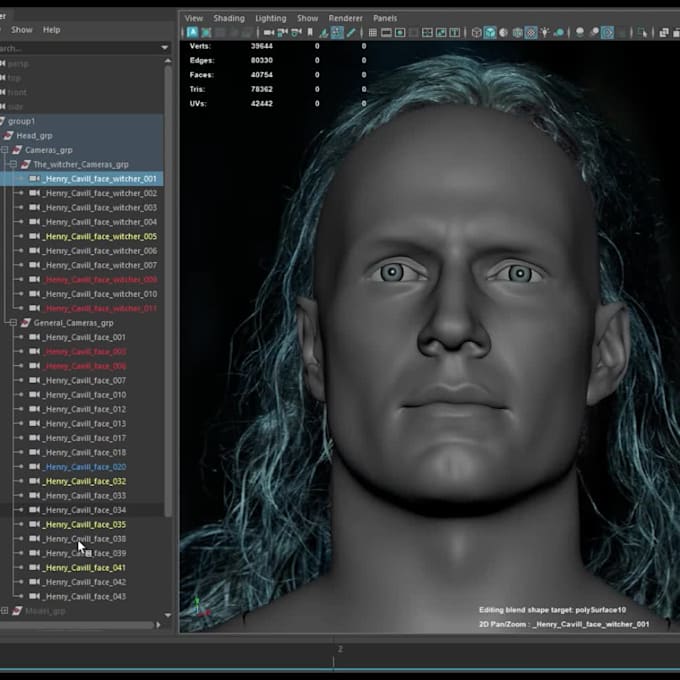The width and height of the screenshot is (680, 680).
Task: Click the Wireframe on Shaded icon
Action: coord(517,33)
